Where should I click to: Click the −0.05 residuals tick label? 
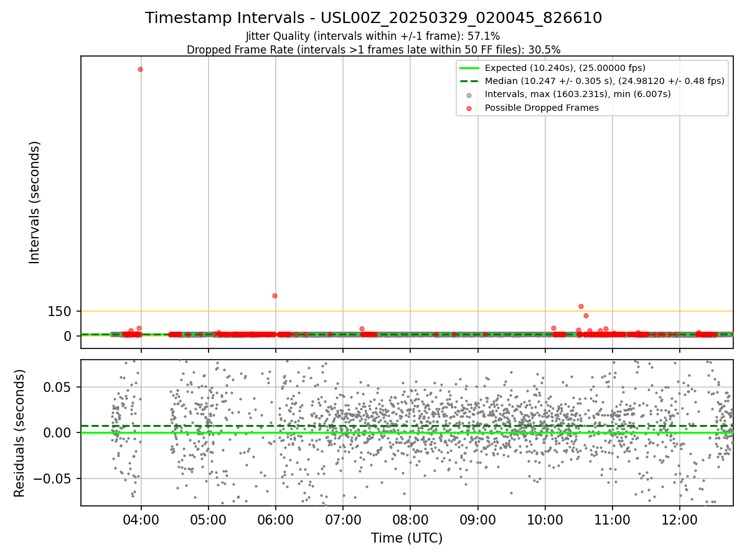click(54, 479)
